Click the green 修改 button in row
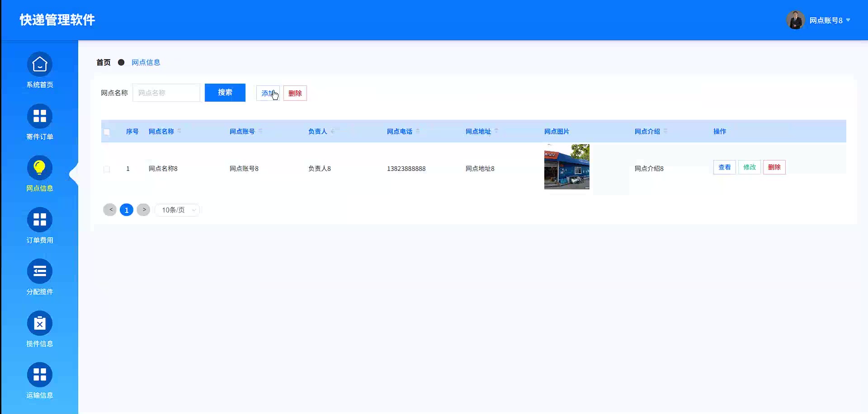 tap(749, 167)
